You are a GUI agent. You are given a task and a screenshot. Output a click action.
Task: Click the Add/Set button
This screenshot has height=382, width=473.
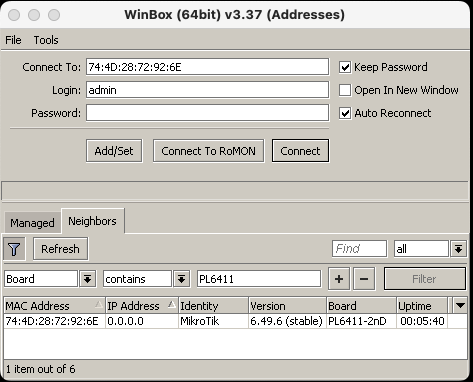click(114, 151)
